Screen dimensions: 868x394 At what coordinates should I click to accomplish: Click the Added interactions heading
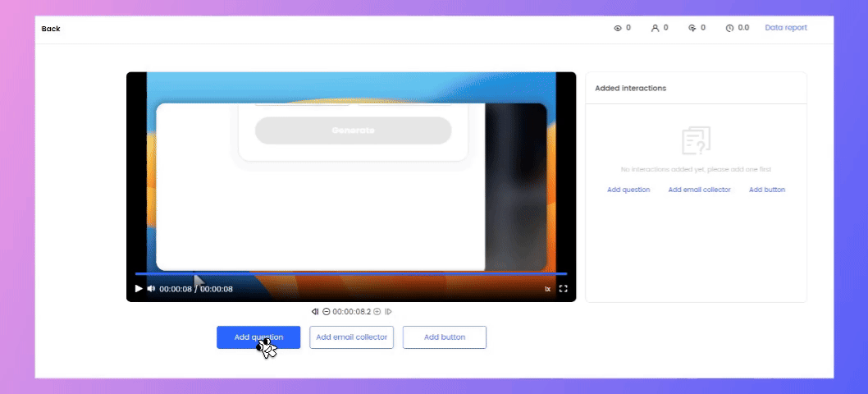point(631,88)
